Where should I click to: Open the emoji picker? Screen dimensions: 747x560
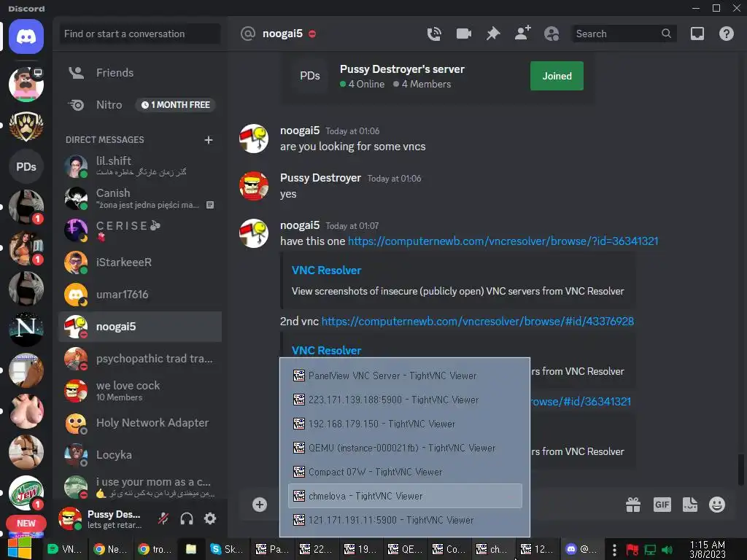[x=717, y=505]
